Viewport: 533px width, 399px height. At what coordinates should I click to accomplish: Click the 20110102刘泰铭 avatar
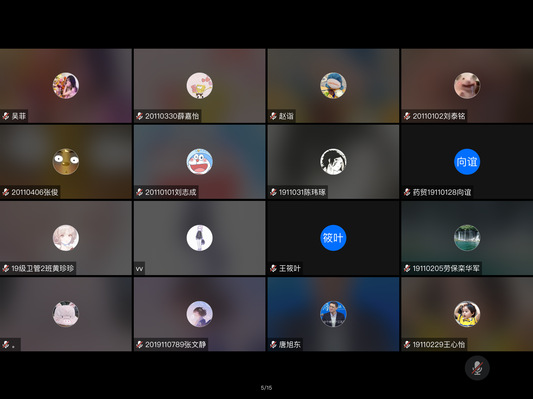pos(467,85)
